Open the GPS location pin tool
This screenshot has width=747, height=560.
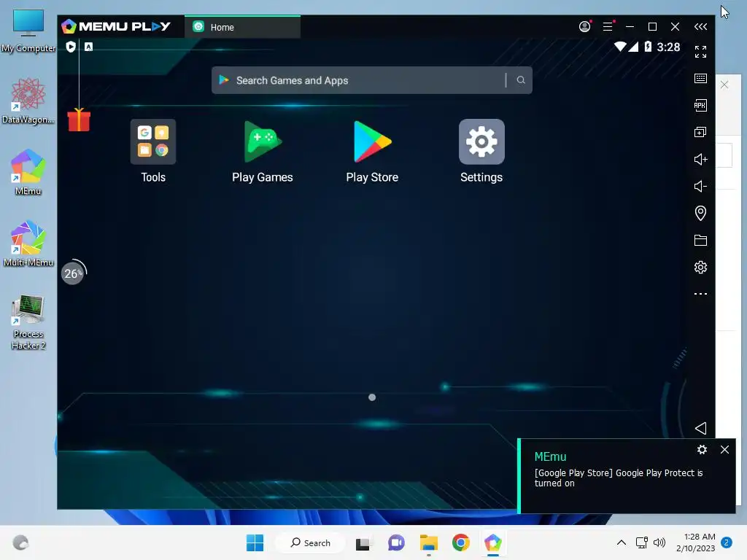coord(700,213)
